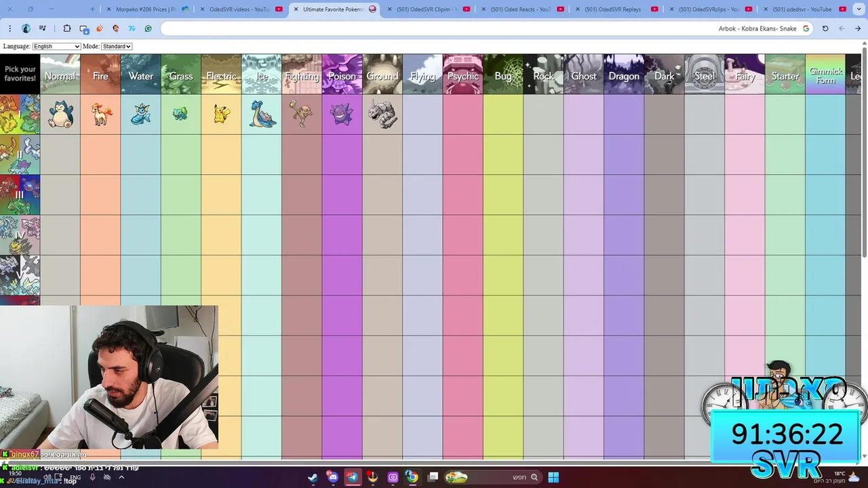Viewport: 868px width, 488px height.
Task: Click the Ghost type column header
Action: (x=584, y=75)
